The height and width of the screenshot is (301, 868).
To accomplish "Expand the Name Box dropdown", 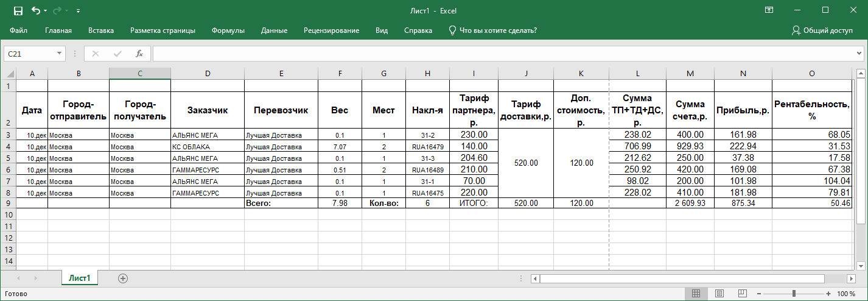I will click(x=59, y=54).
